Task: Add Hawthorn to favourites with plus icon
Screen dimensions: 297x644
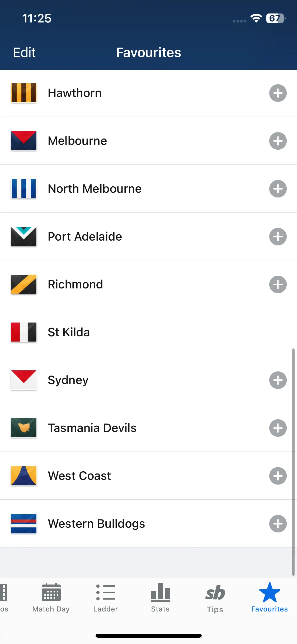Action: pyautogui.click(x=278, y=93)
